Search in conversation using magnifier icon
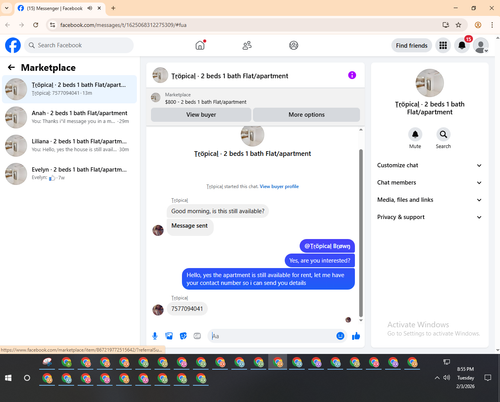 click(x=443, y=134)
